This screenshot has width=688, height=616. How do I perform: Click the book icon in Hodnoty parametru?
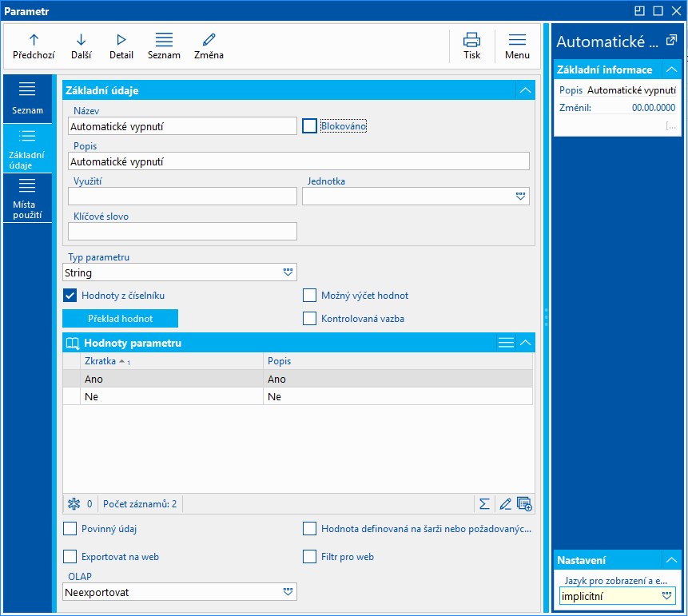tap(73, 343)
